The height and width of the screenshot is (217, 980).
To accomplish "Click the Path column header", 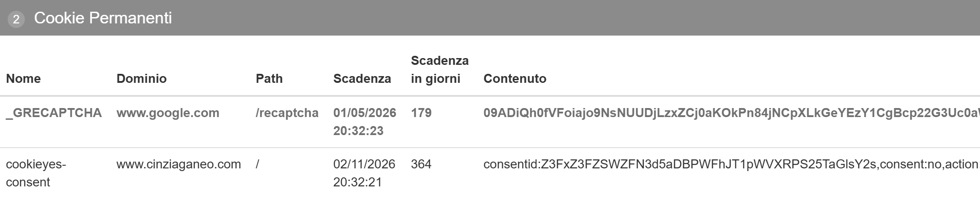I will 269,79.
